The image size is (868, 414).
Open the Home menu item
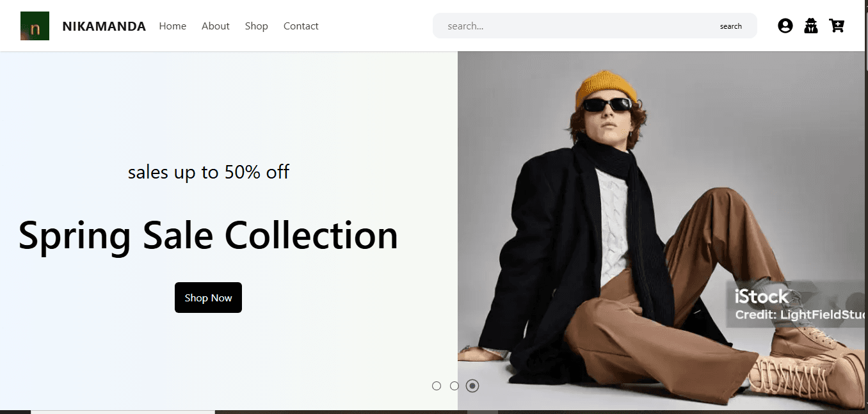[x=173, y=26]
